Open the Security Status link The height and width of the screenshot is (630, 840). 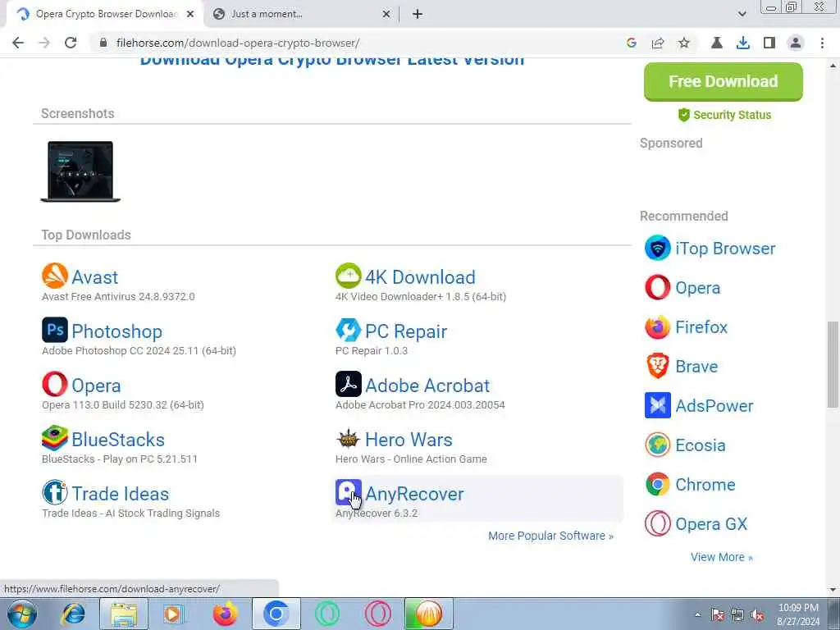coord(724,115)
